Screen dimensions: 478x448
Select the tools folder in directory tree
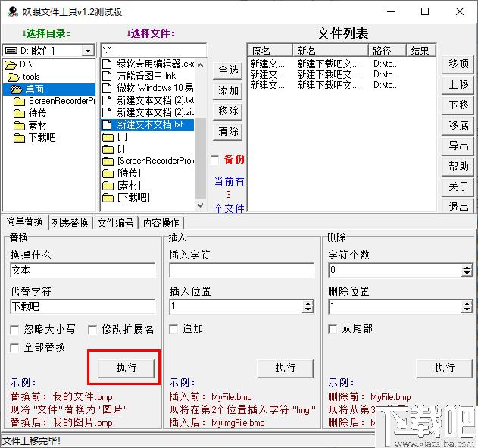(x=23, y=77)
